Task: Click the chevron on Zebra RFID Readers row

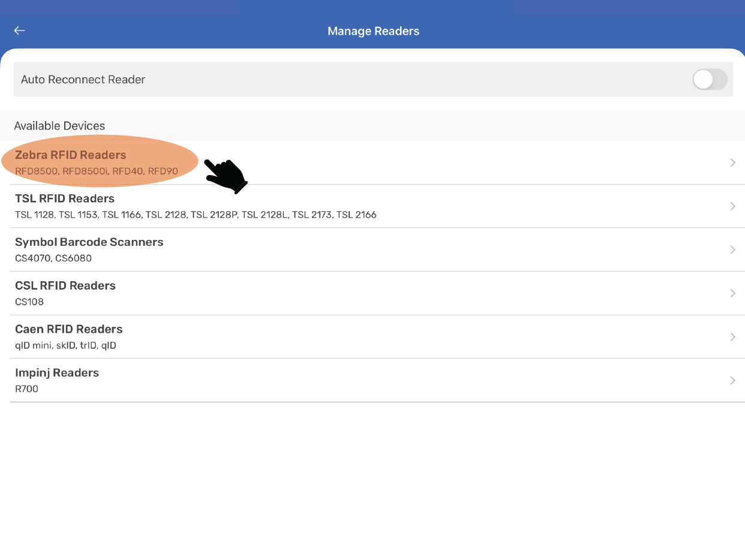Action: (x=732, y=162)
